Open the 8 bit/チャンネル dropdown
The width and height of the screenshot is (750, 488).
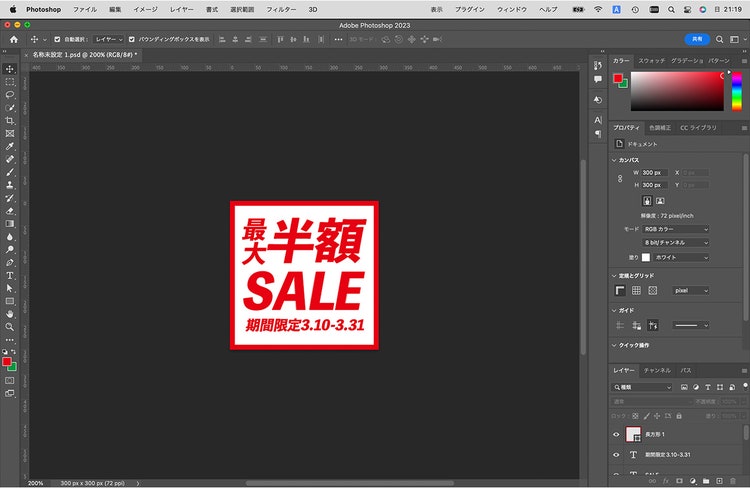pyautogui.click(x=675, y=243)
